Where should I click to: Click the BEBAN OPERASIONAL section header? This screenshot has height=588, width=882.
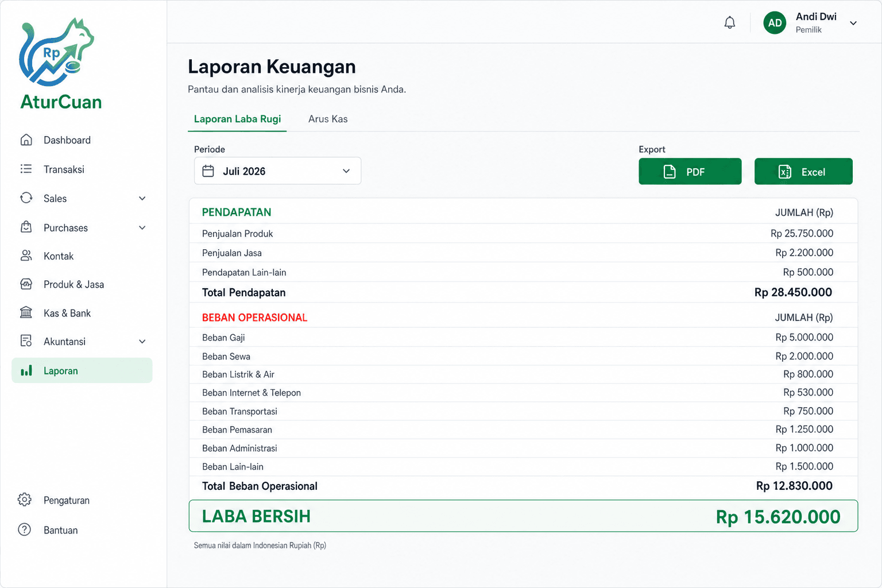(254, 318)
